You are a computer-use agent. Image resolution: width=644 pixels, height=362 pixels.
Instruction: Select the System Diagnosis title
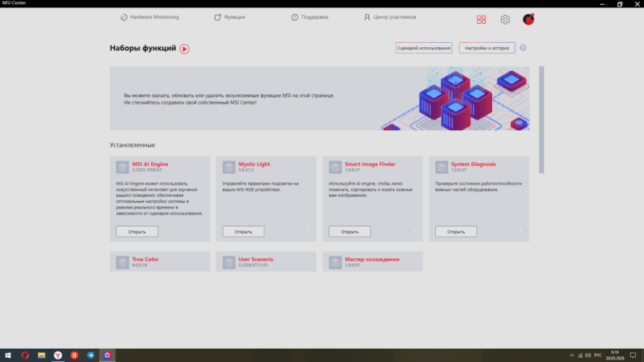[474, 164]
